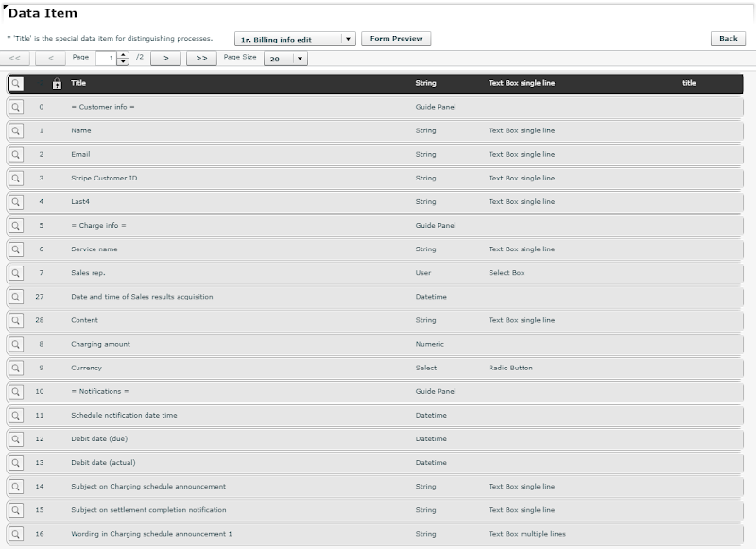The image size is (756, 549).
Task: Select the 'Stripe Customer ID' item name
Action: tap(104, 179)
